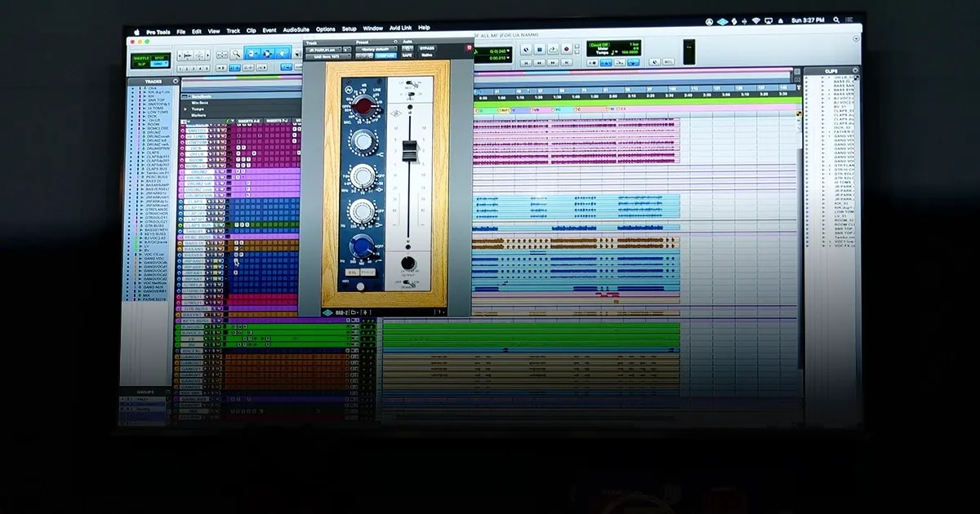Open the Clip menu

click(x=252, y=30)
